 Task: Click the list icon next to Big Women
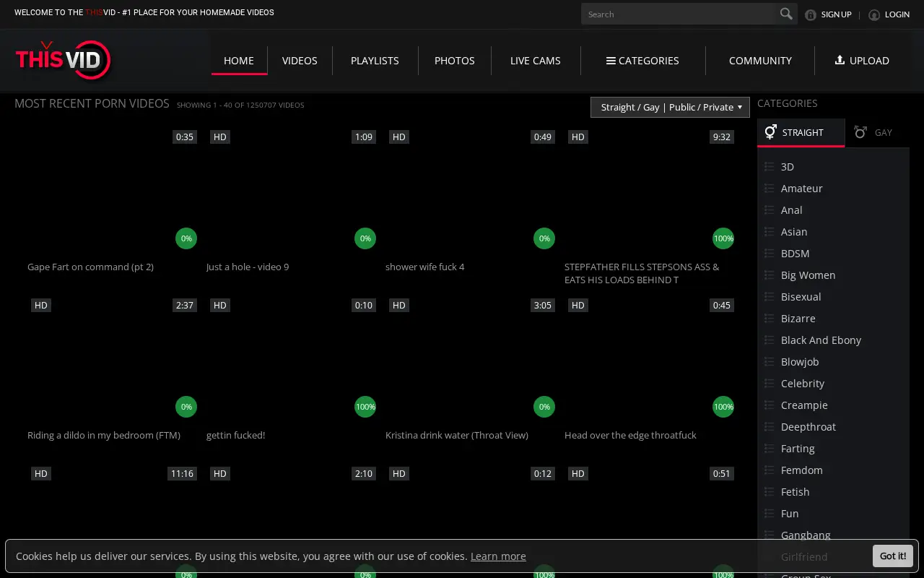click(769, 275)
